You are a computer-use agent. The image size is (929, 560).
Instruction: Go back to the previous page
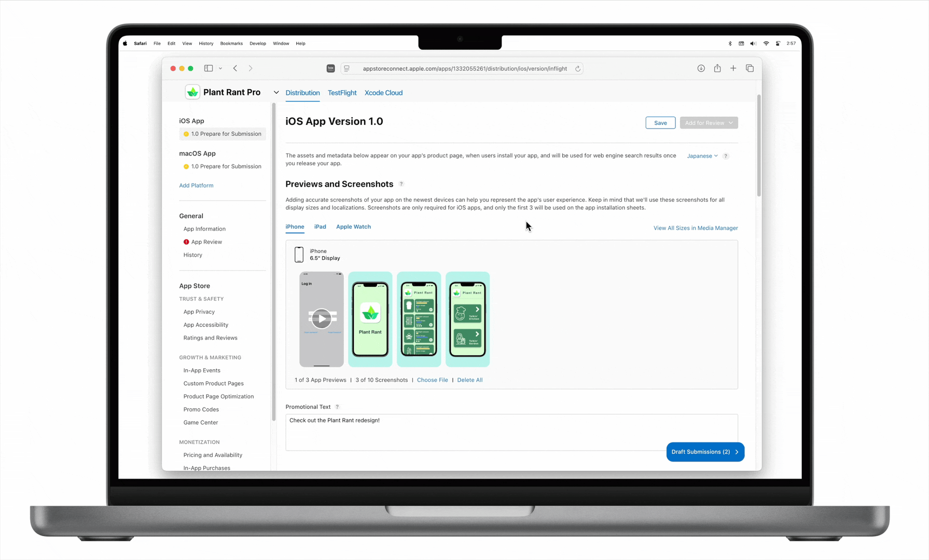(x=235, y=68)
